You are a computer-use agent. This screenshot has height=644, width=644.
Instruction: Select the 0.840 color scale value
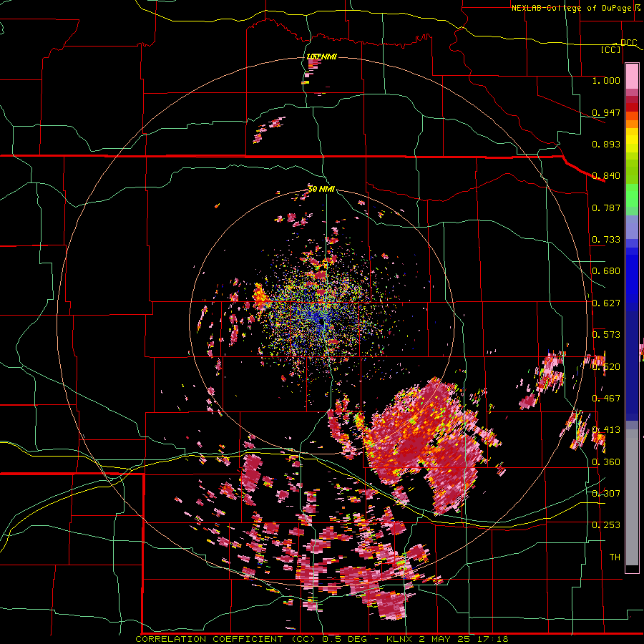pos(606,175)
